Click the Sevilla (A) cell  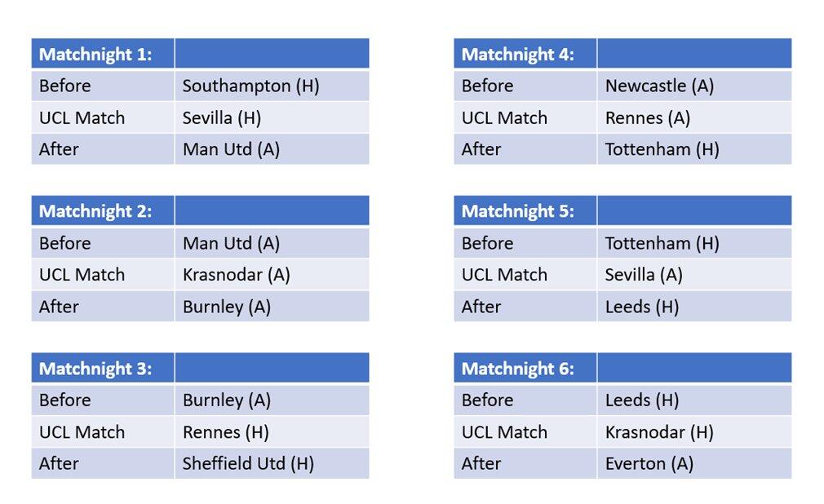(644, 275)
